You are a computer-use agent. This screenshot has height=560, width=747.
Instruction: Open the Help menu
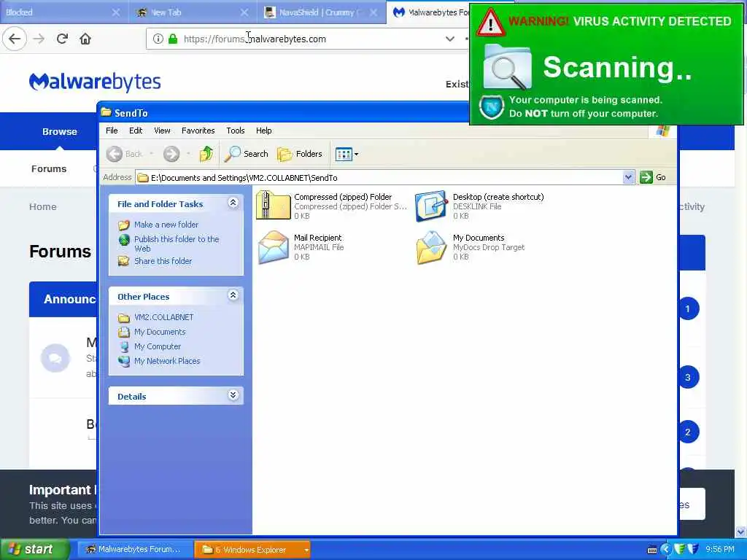[263, 131]
